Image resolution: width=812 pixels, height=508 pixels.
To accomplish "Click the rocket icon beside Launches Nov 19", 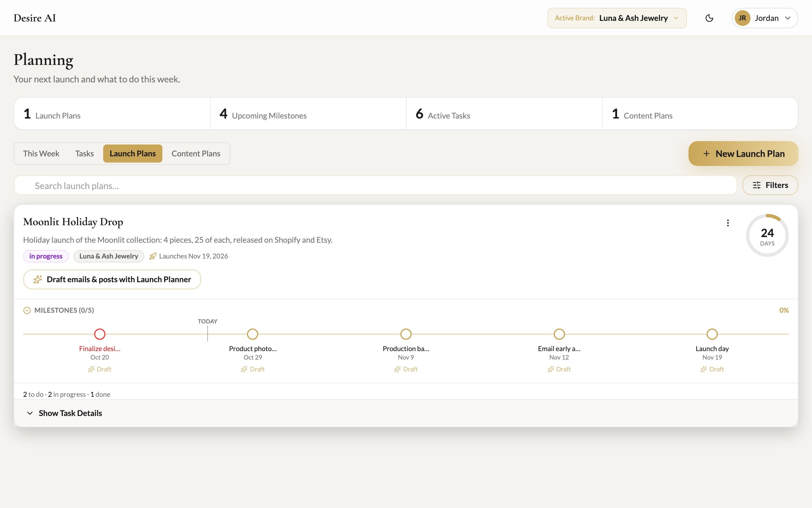I will pos(153,256).
